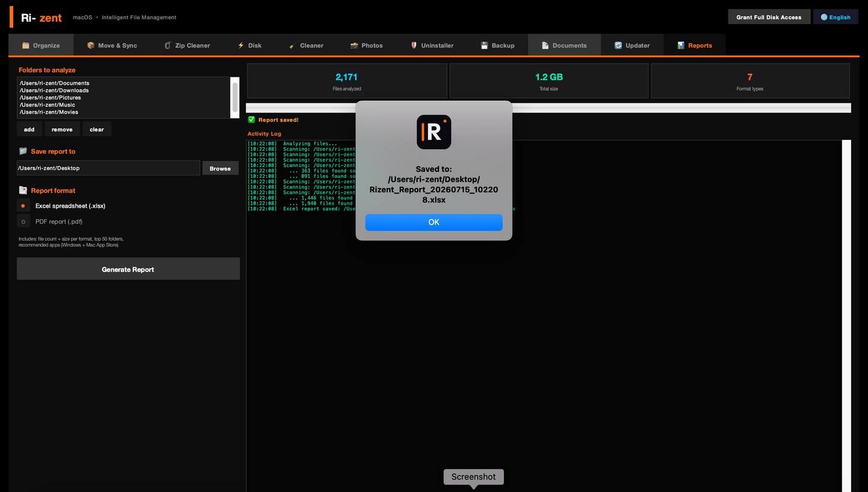
Task: Select /Users/ri-zent/Movies in folder list
Action: pos(49,112)
